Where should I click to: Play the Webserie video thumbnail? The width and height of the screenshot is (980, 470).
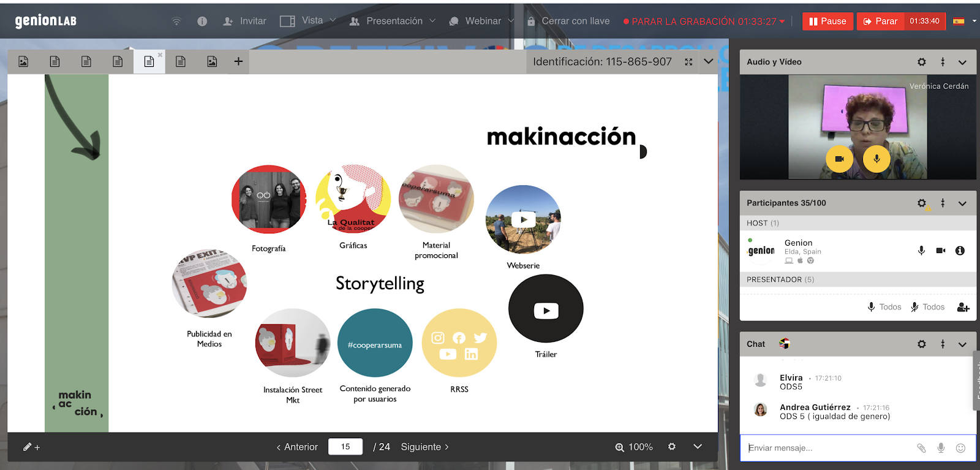[x=523, y=219]
